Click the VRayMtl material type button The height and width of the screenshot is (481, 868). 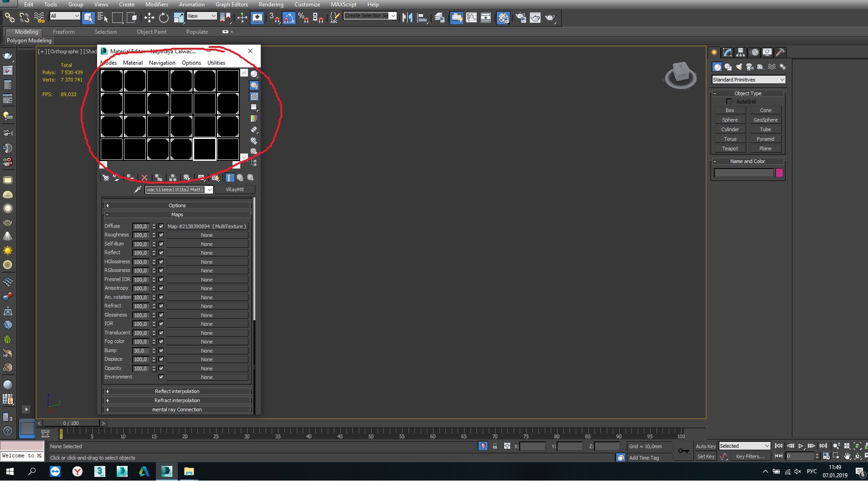(x=235, y=189)
